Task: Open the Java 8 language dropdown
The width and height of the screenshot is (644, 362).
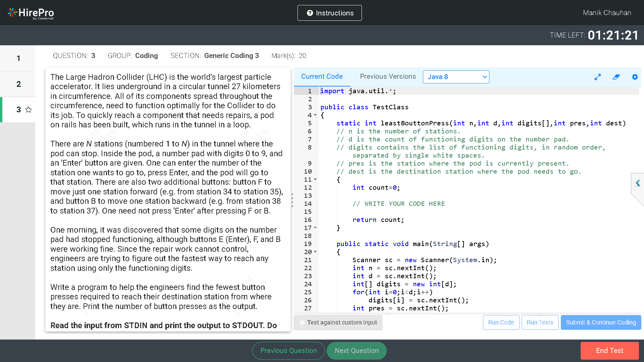Action: [x=456, y=77]
